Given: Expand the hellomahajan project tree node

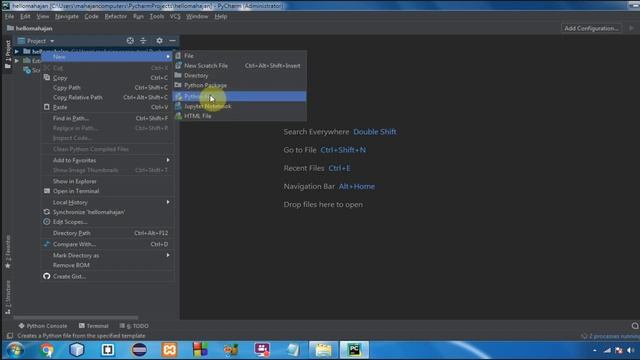Looking at the screenshot, I should coord(17,51).
